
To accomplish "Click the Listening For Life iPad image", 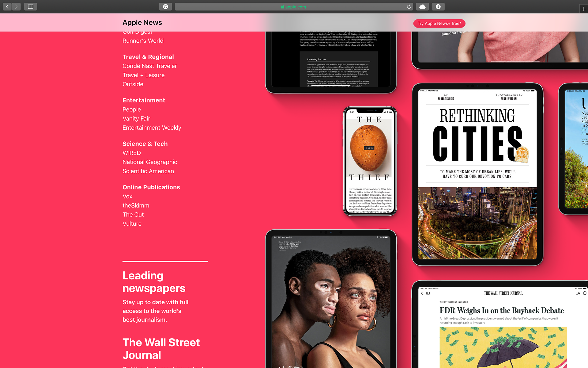I will click(331, 62).
